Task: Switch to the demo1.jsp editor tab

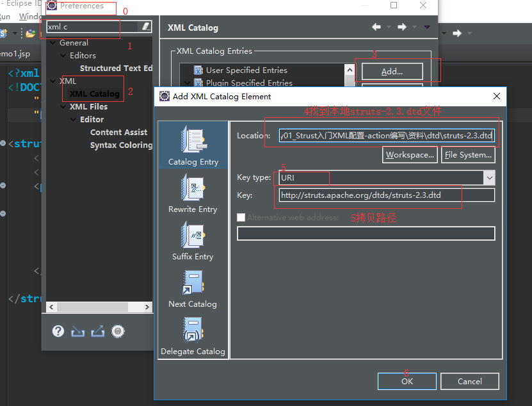Action: pos(15,54)
